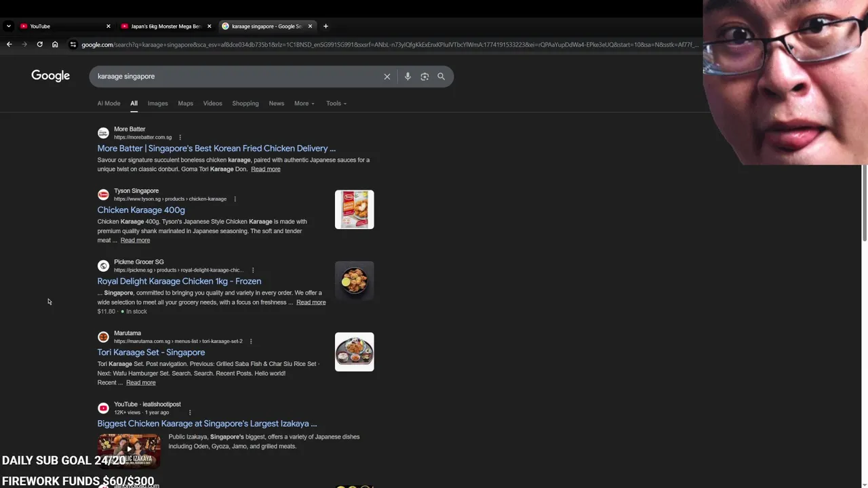Open Marutama Tori Karaage Set thumbnail

[x=354, y=352]
